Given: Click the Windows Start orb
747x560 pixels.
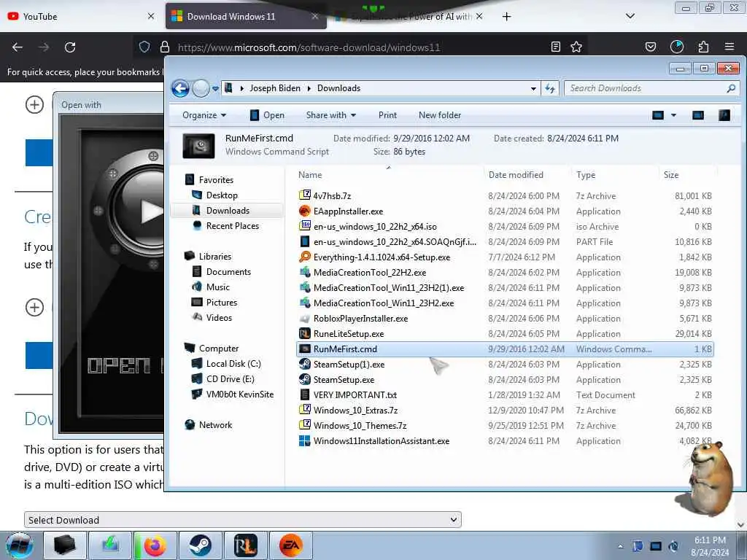Looking at the screenshot, I should point(19,545).
